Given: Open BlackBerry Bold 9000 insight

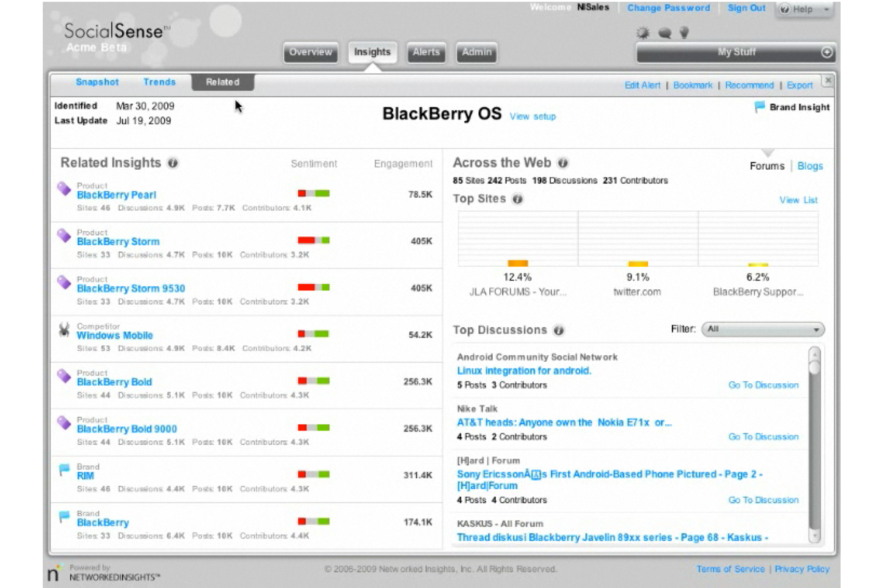Looking at the screenshot, I should 127,429.
